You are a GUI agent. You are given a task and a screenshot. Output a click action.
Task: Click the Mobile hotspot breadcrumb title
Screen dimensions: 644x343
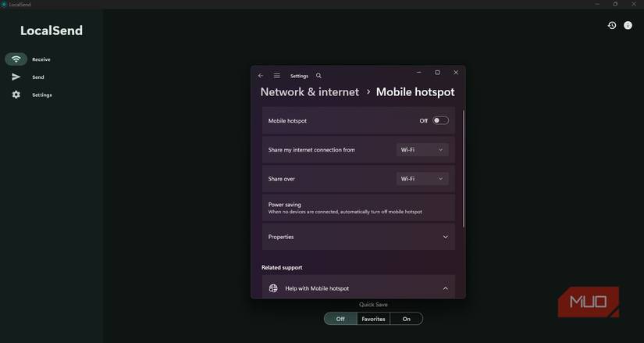[x=415, y=91]
